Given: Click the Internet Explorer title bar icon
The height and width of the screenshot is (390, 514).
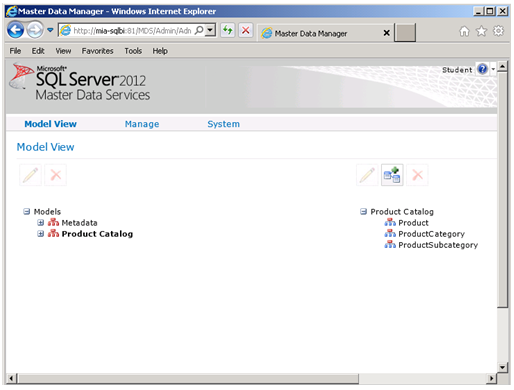Looking at the screenshot, I should click(12, 11).
